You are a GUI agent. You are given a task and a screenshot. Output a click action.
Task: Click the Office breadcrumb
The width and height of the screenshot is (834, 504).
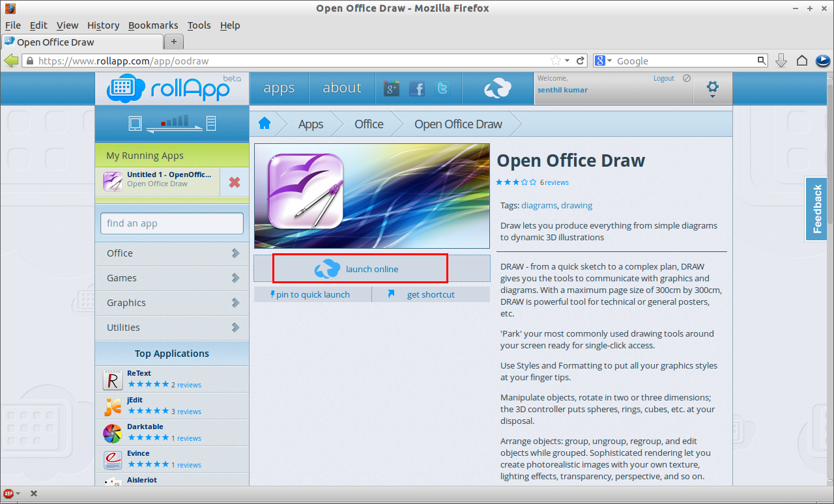pyautogui.click(x=369, y=124)
